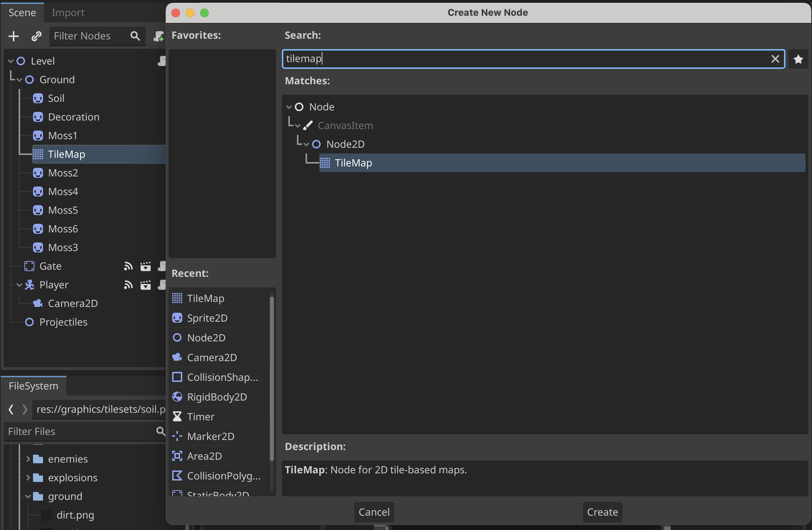Click the CanvasItem paintbrush icon
The image size is (812, 530).
tap(308, 126)
